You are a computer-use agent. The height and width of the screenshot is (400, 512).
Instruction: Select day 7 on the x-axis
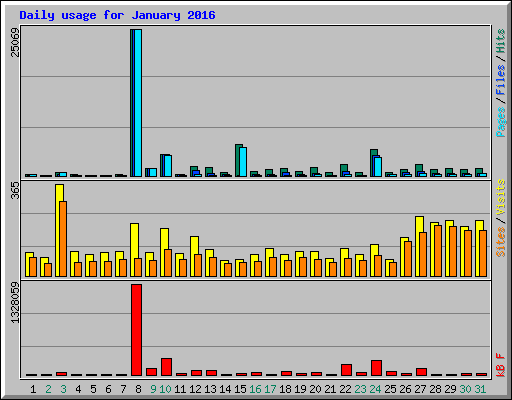point(123,389)
